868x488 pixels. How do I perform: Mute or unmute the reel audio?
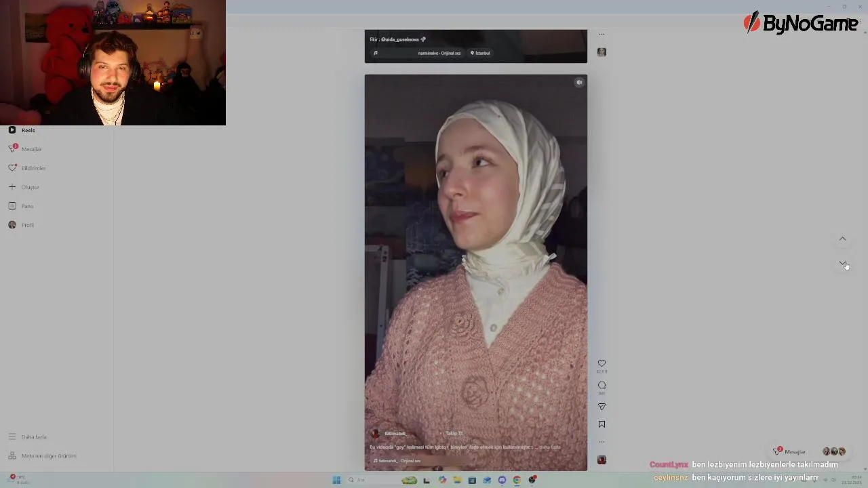click(579, 83)
